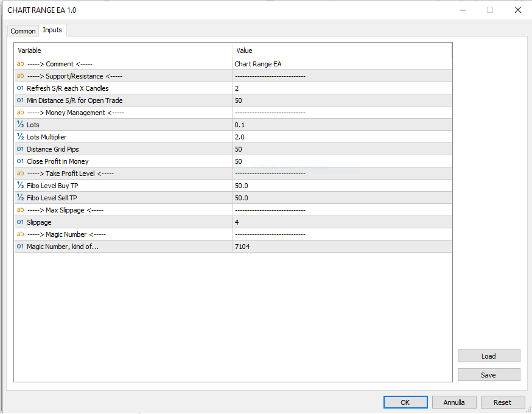This screenshot has height=414, width=532.
Task: Click the 'ab' icon beside Comment row
Action: (x=20, y=64)
